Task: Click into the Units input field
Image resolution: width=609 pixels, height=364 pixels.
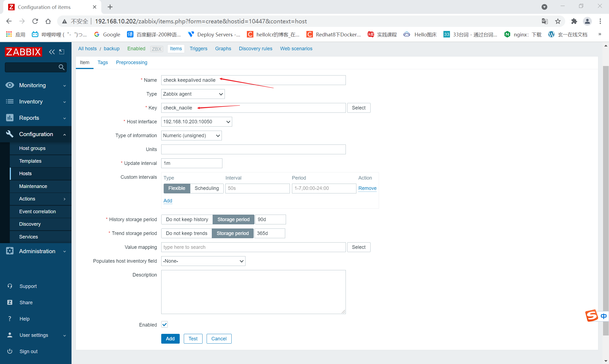Action: (x=253, y=149)
